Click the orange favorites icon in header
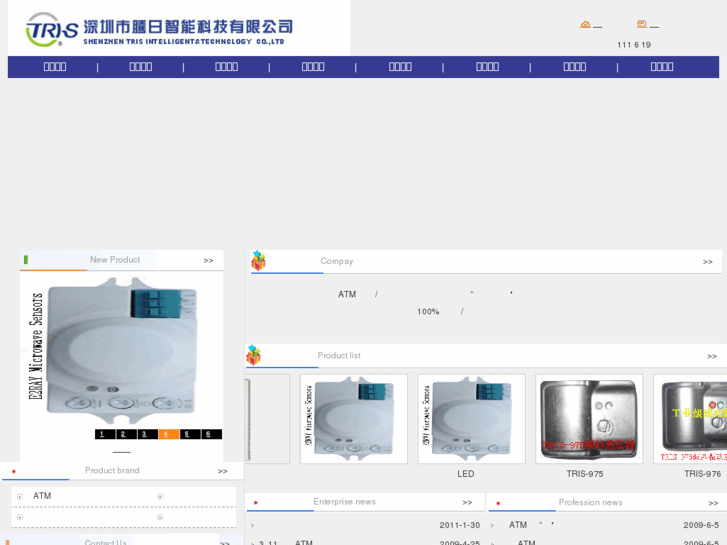Image resolution: width=727 pixels, height=545 pixels. tap(642, 24)
